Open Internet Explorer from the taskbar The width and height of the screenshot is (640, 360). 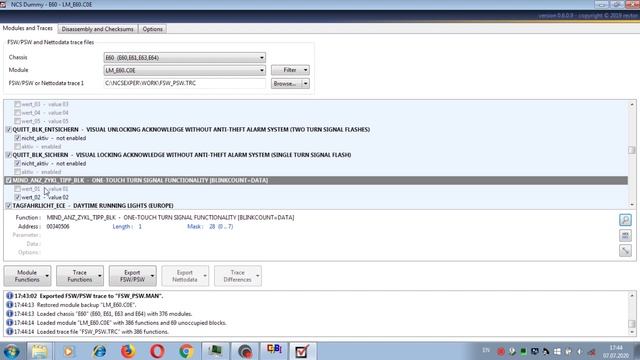(99, 351)
